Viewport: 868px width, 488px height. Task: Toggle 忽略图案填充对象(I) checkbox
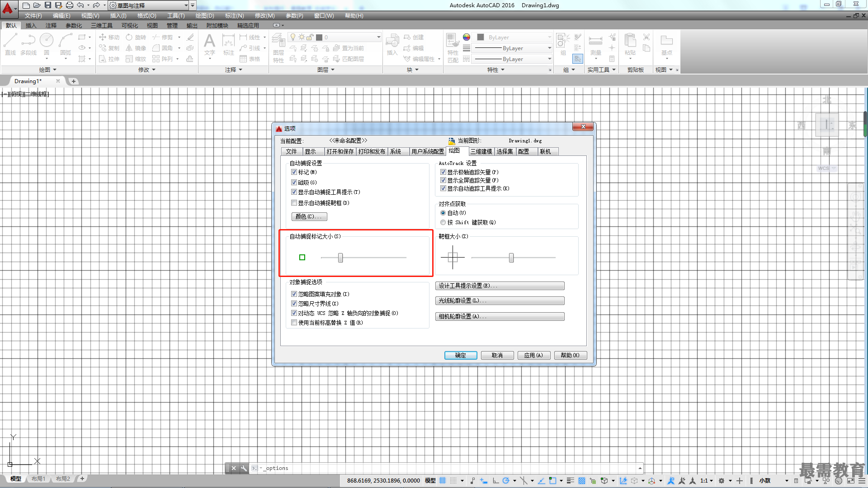click(x=294, y=294)
